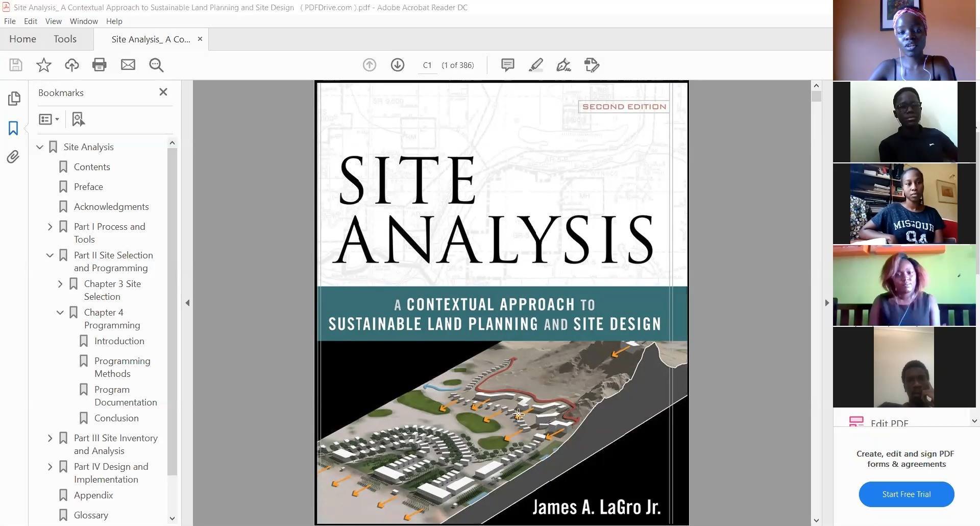Click the bookmarks panel scrollbar thumb

172,312
